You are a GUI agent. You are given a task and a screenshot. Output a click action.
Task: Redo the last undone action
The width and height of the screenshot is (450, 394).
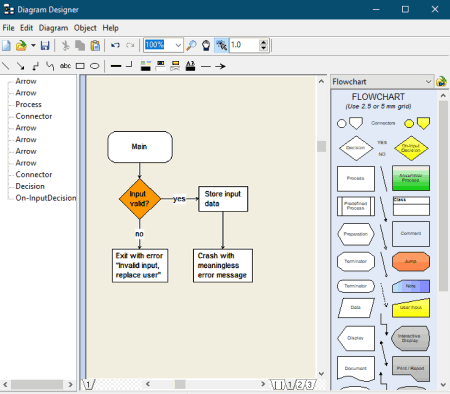(x=130, y=45)
